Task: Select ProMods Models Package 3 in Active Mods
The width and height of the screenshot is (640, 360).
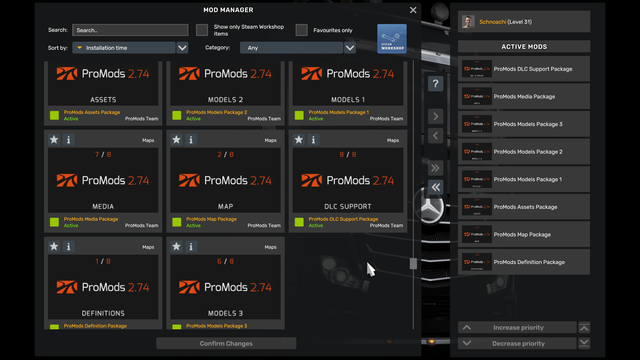Action: click(524, 124)
